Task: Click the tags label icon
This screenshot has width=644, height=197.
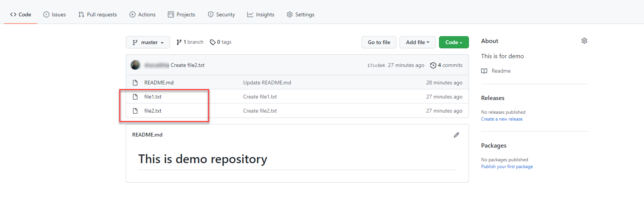Action: (213, 42)
